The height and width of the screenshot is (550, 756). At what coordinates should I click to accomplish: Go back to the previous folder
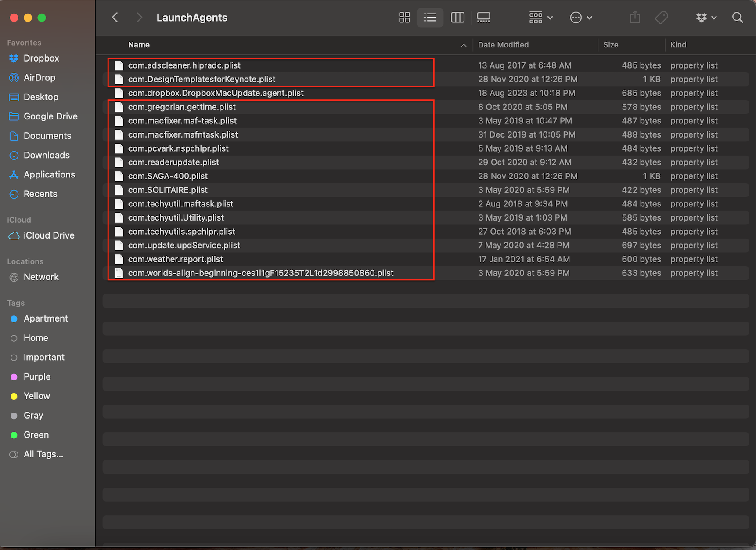(x=115, y=18)
